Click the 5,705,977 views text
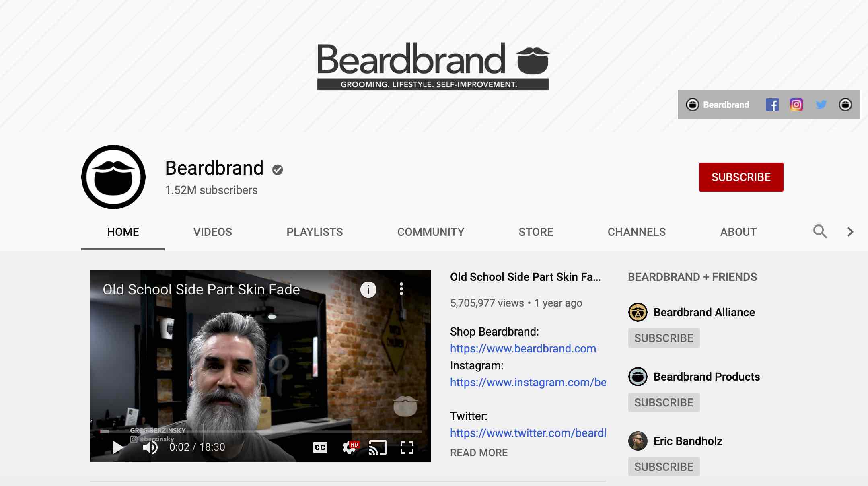The image size is (868, 486). click(x=487, y=303)
